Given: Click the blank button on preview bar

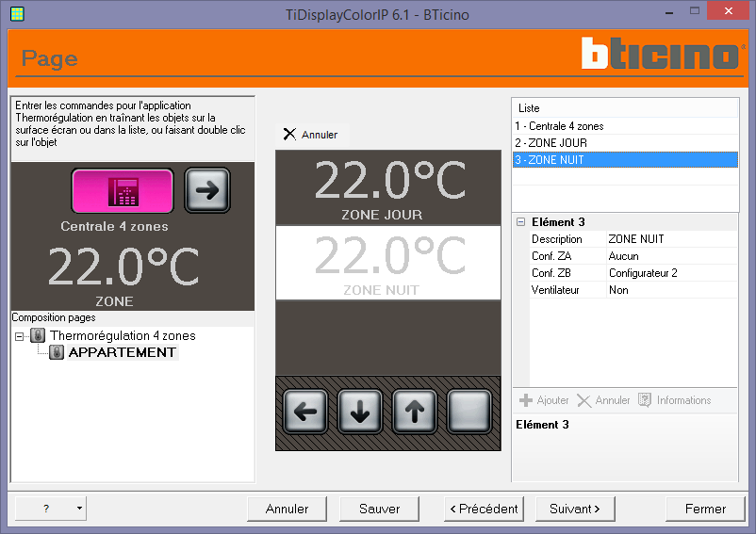Looking at the screenshot, I should coord(468,412).
